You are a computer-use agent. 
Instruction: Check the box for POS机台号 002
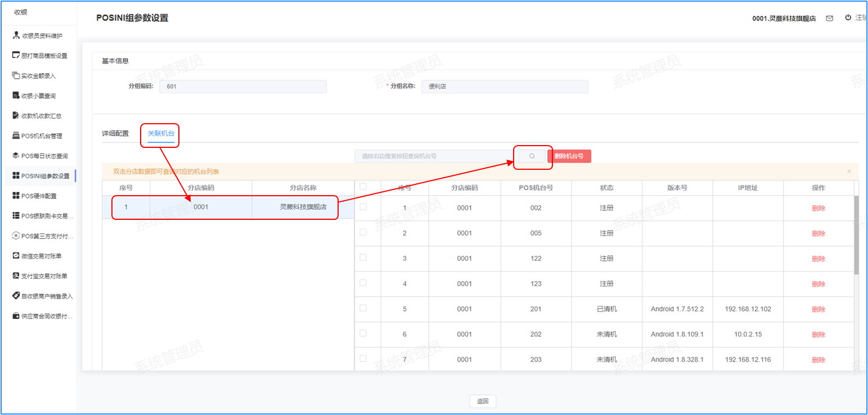coord(363,207)
